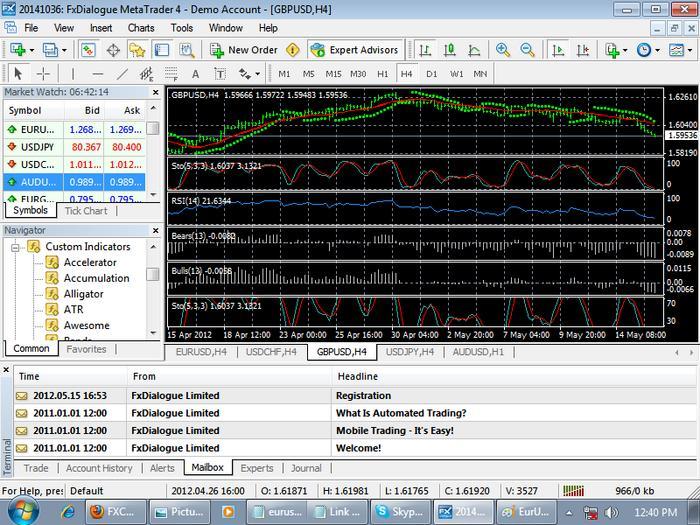Toggle the Auto Scroll chart icon
The width and height of the screenshot is (700, 525).
[x=558, y=50]
